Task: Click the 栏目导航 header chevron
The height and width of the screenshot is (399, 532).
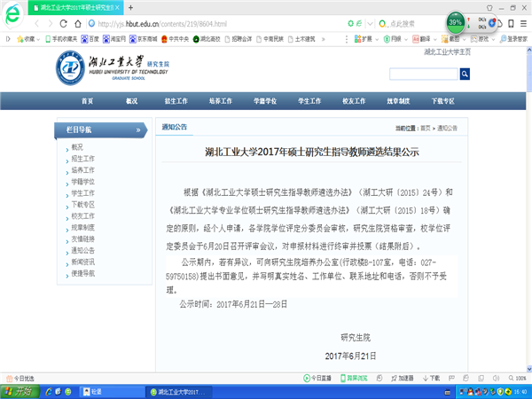Action: click(x=138, y=130)
